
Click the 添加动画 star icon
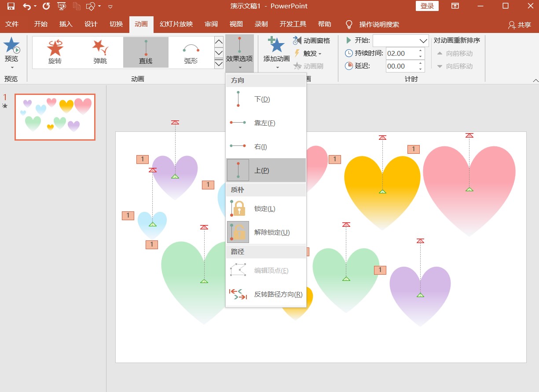pos(276,46)
